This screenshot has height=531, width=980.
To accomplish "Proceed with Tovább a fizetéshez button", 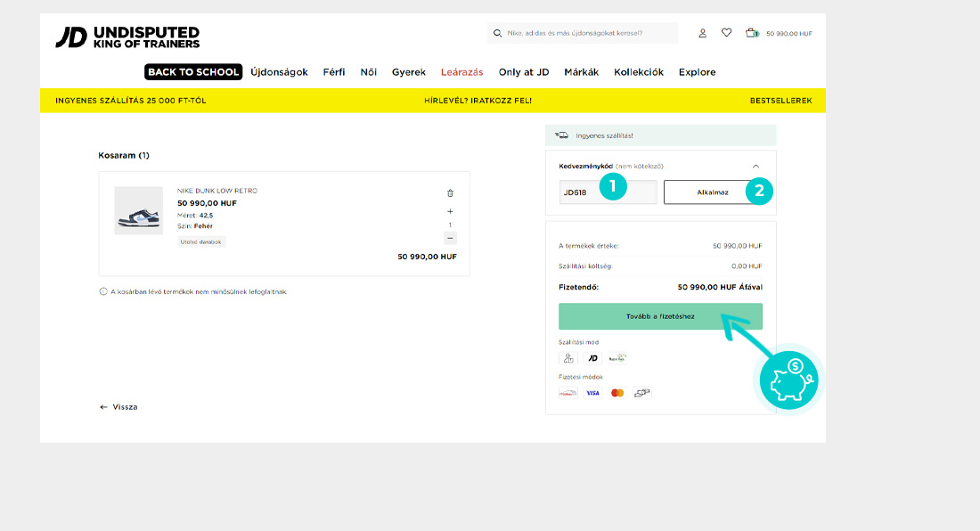I will 661,316.
